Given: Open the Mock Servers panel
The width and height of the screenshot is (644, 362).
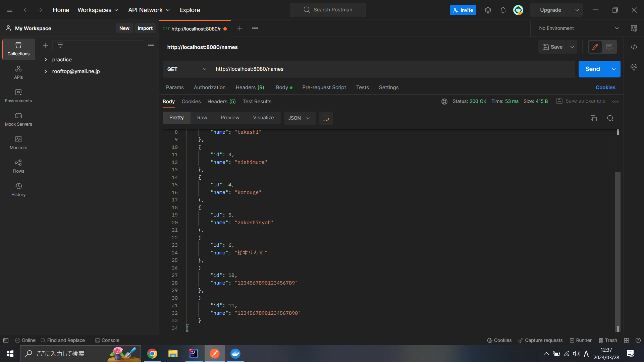Looking at the screenshot, I should click(18, 120).
